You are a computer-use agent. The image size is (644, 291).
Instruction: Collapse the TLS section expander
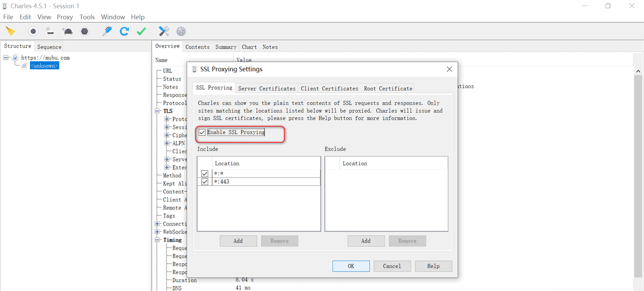tap(158, 111)
